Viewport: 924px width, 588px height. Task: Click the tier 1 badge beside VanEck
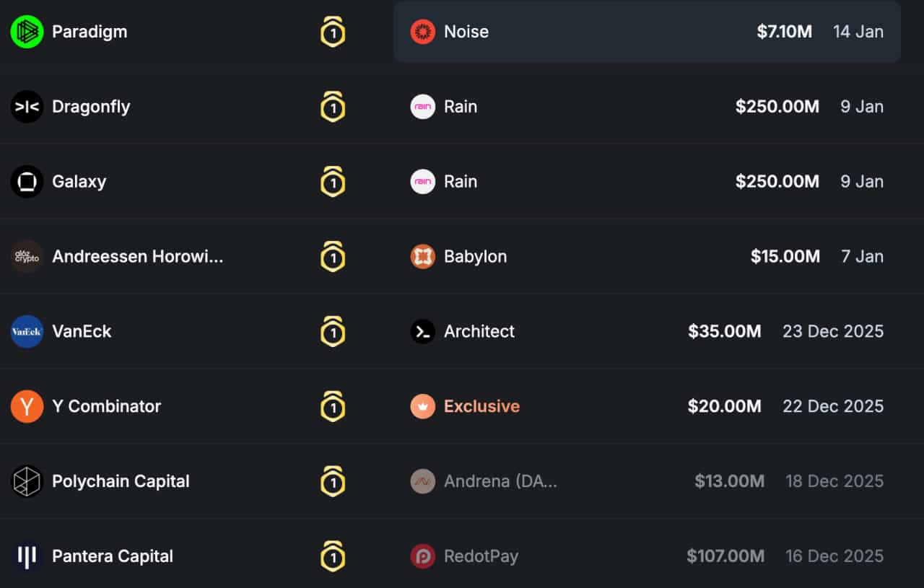333,332
